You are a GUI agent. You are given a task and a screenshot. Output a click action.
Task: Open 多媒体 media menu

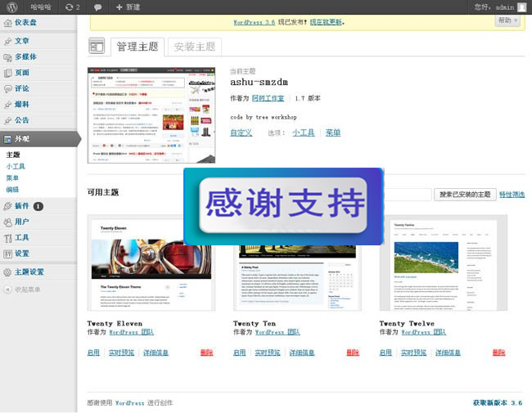25,57
